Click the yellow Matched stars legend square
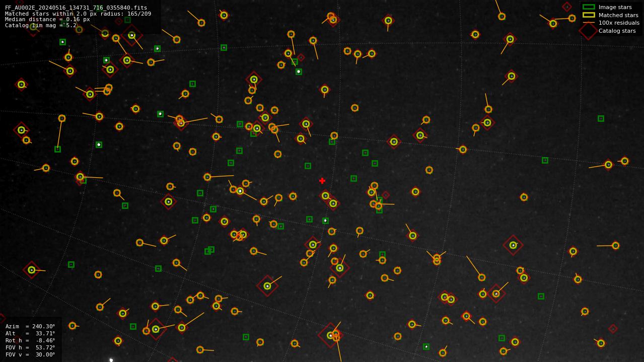The height and width of the screenshot is (362, 644). (589, 15)
